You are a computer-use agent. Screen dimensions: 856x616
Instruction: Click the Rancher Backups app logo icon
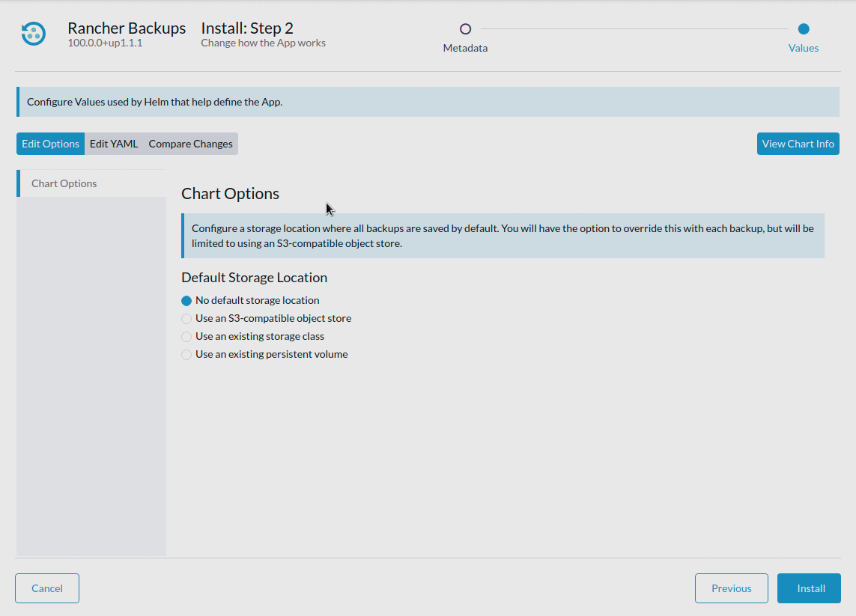pyautogui.click(x=31, y=33)
